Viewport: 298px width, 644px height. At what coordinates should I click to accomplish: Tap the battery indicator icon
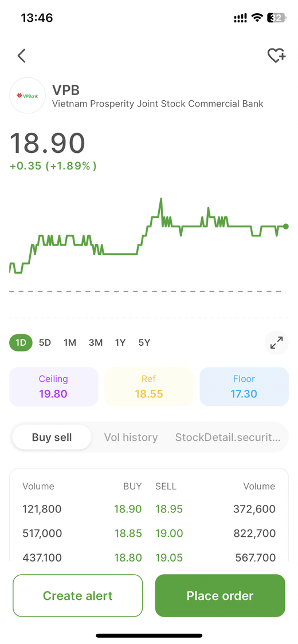tap(276, 18)
